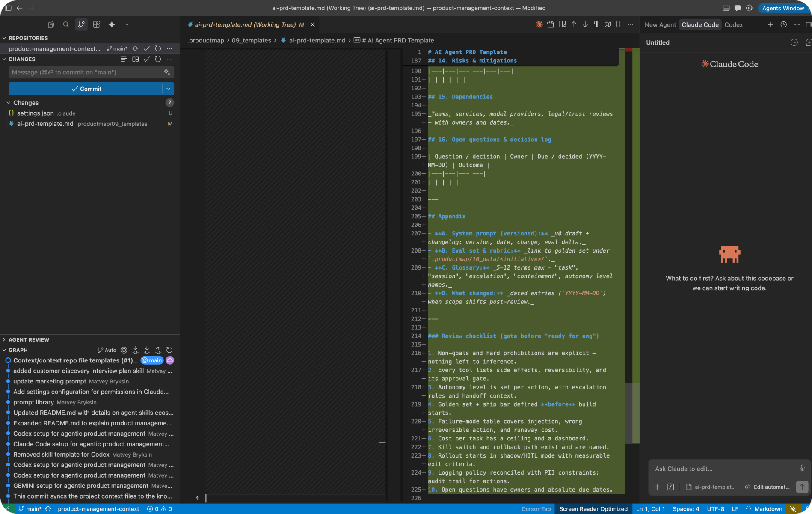Open editor more actions ellipsis

pyautogui.click(x=631, y=24)
